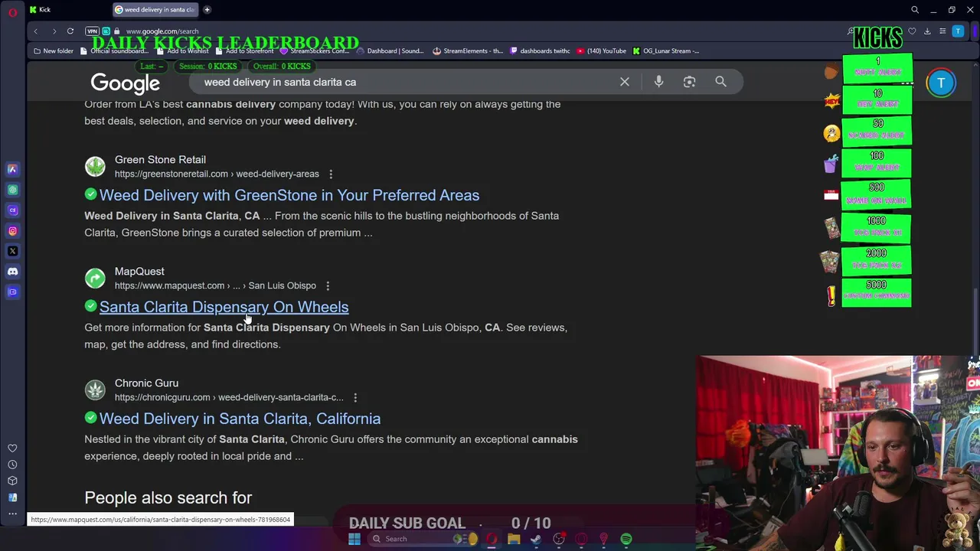The width and height of the screenshot is (980, 551).
Task: Open more options for Chronic Guru result
Action: (x=355, y=398)
